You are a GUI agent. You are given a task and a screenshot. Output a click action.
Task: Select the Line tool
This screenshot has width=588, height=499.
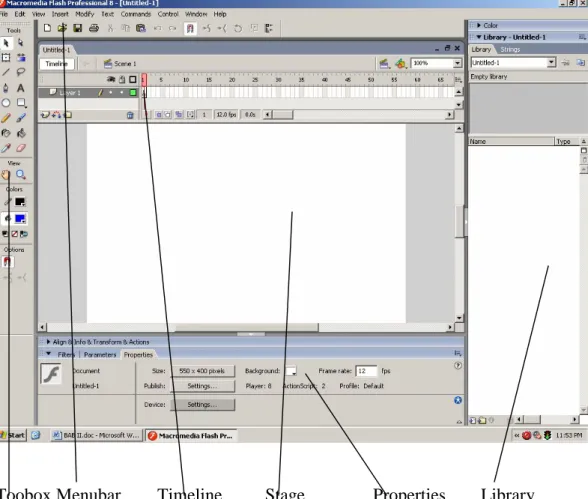pos(6,72)
